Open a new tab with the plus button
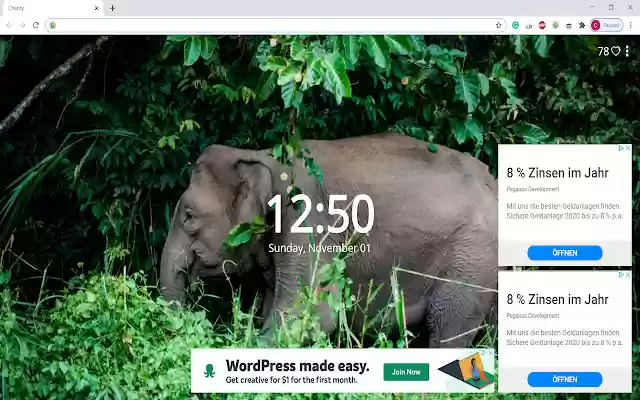The width and height of the screenshot is (640, 400). coord(112,8)
